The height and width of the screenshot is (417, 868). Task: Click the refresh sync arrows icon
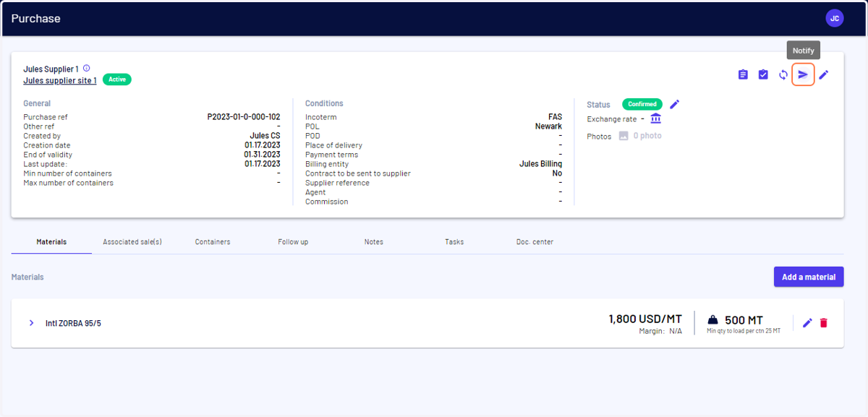coord(783,74)
